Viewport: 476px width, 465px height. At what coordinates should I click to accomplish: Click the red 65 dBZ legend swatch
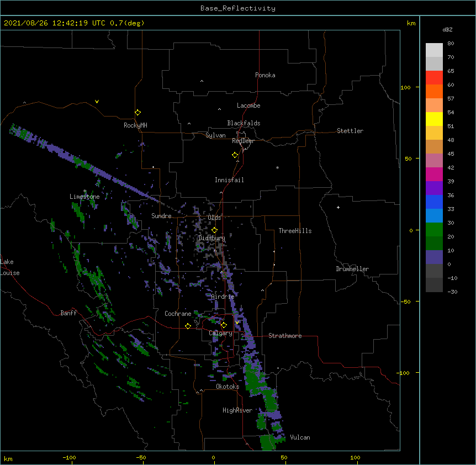click(x=434, y=77)
